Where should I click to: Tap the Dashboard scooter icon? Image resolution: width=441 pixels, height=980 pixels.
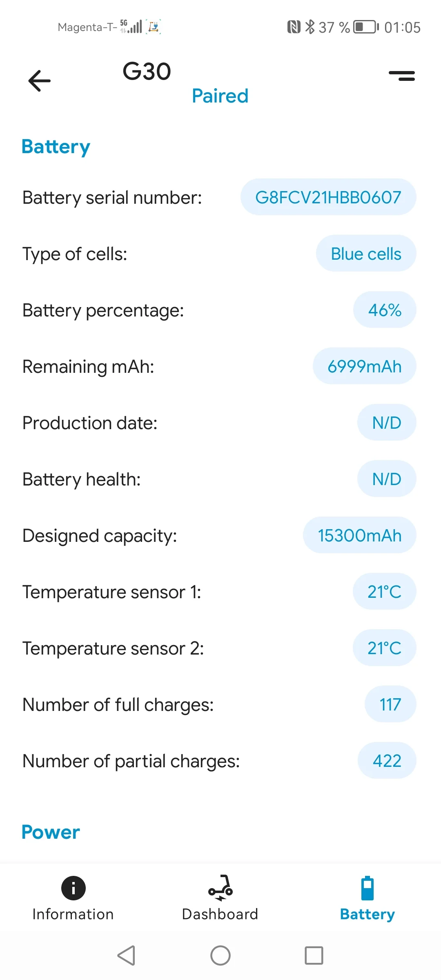coord(220,888)
